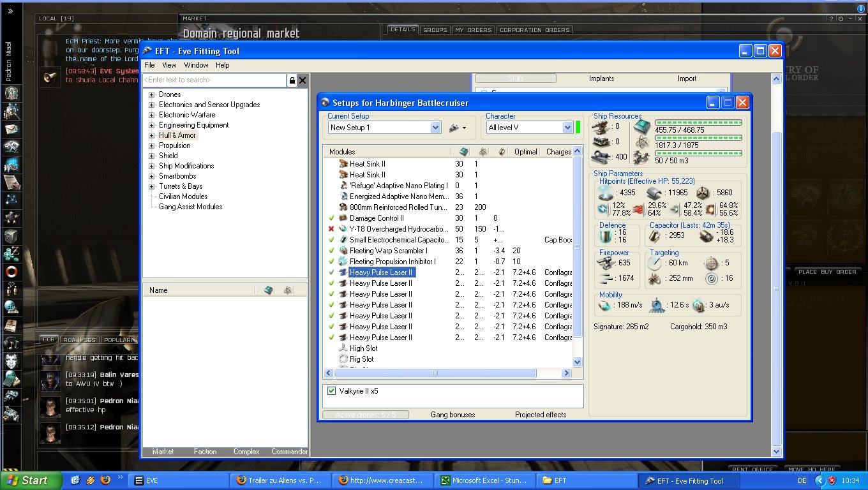Switch to the Complex tab
This screenshot has width=868, height=490.
(246, 452)
